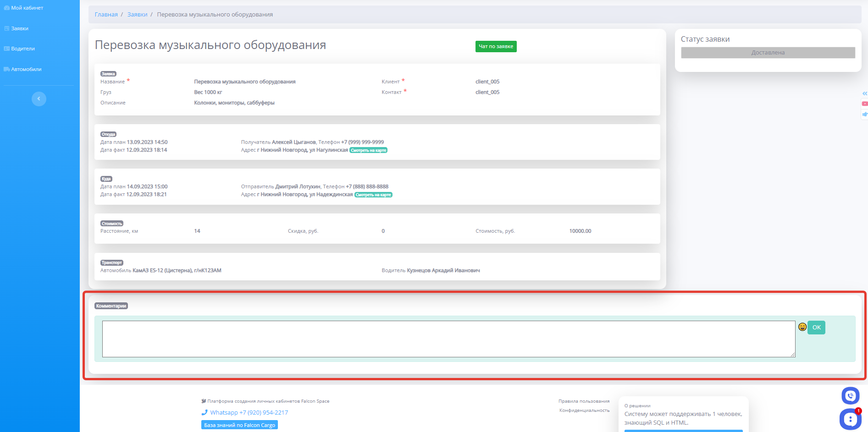This screenshot has height=432, width=868.
Task: View Надеждинская address on the map
Action: 373,195
